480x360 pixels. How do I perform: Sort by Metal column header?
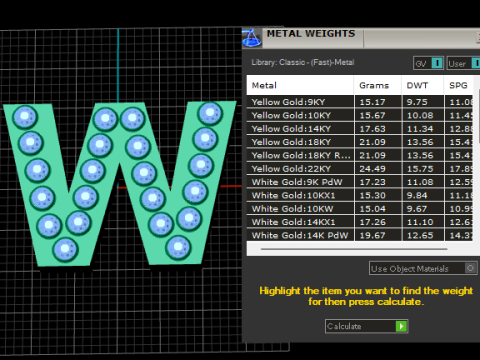point(300,85)
